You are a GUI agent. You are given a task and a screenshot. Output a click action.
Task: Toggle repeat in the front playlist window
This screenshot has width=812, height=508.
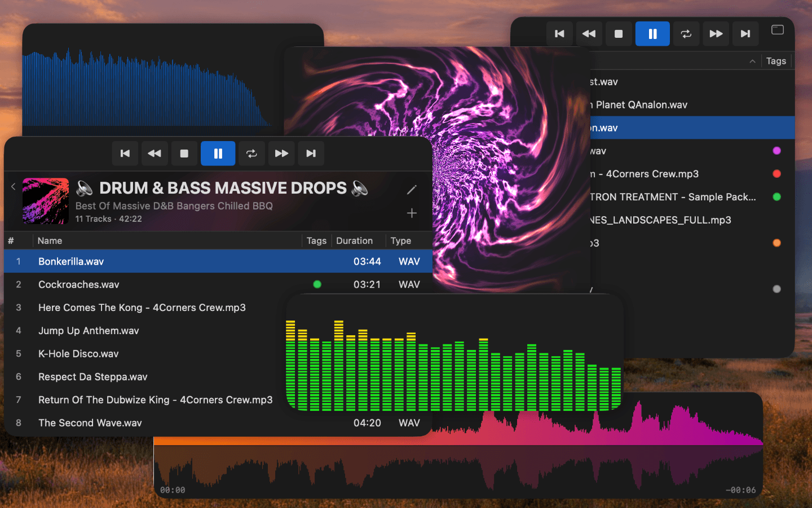(251, 154)
